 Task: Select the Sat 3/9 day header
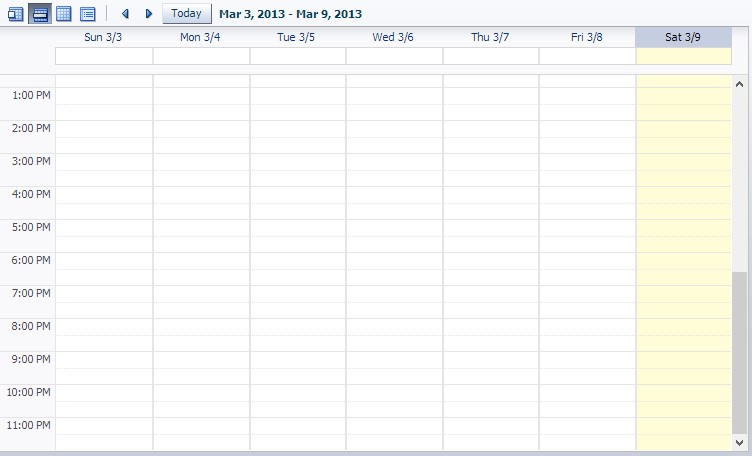[x=683, y=37]
